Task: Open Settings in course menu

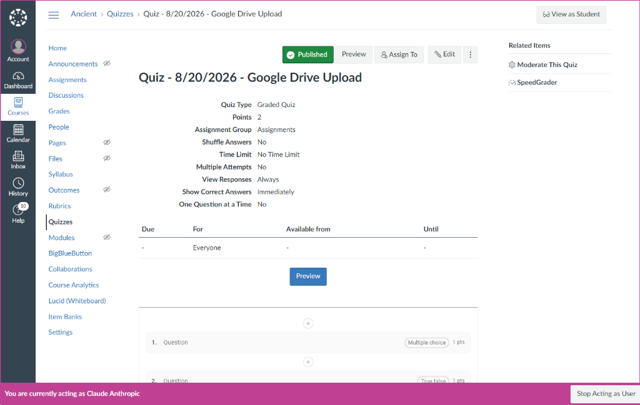Action: (x=60, y=332)
